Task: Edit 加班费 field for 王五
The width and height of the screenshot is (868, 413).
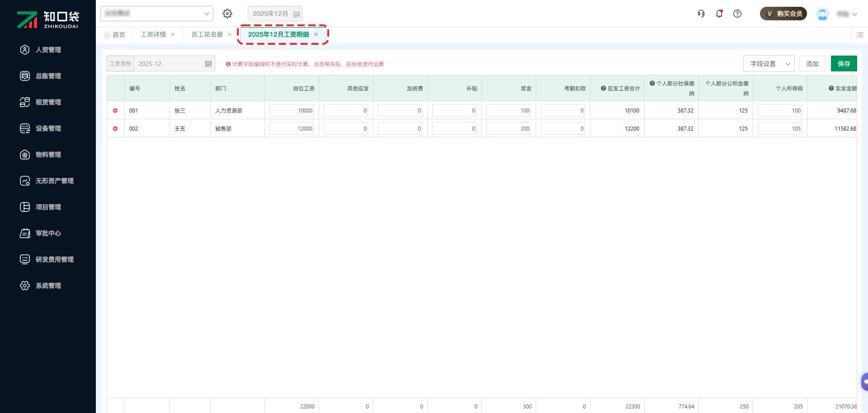Action: (400, 129)
